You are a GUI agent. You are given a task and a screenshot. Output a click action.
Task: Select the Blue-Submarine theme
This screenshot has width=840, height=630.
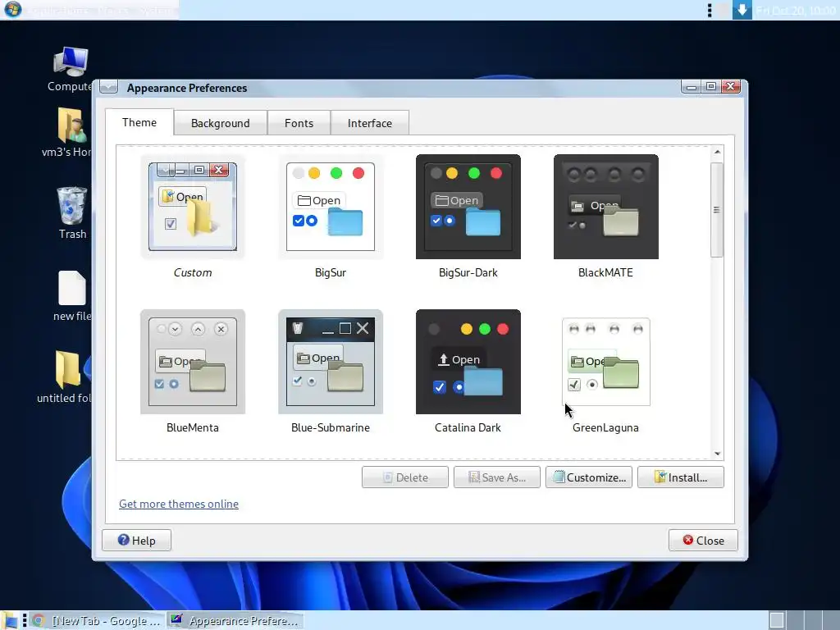[x=330, y=362]
